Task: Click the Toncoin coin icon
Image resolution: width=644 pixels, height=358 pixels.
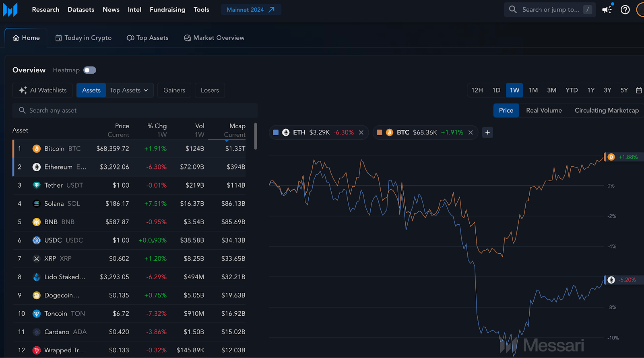Action: (37, 314)
